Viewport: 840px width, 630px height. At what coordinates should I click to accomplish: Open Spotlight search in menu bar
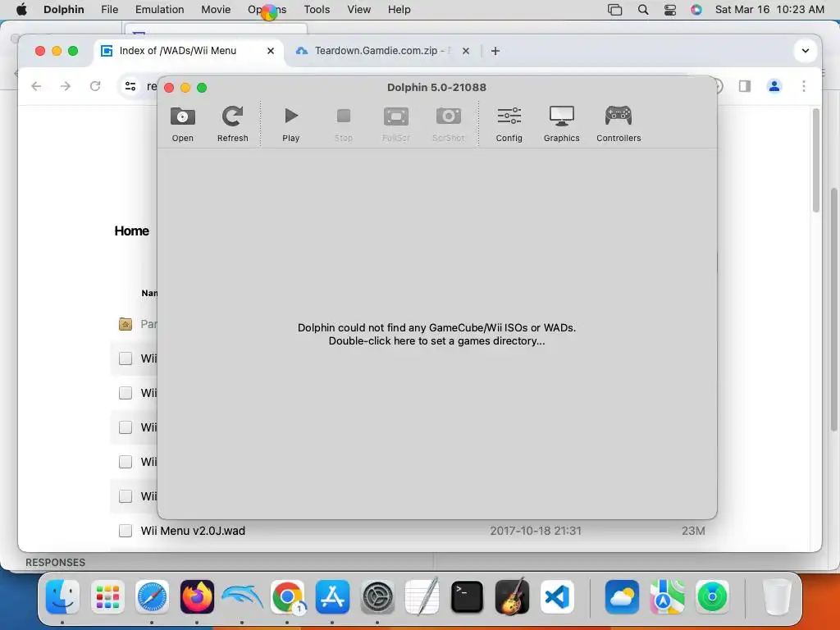point(643,10)
